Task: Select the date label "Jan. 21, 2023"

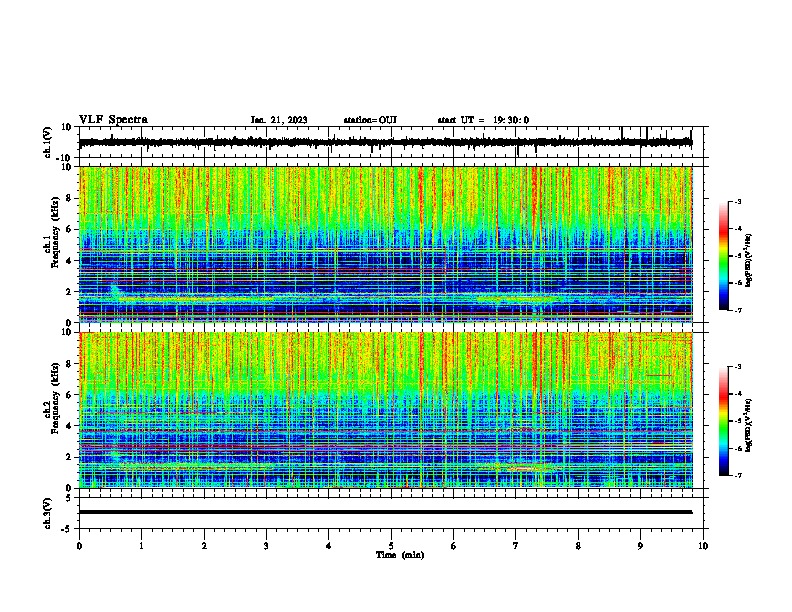Action: 279,120
